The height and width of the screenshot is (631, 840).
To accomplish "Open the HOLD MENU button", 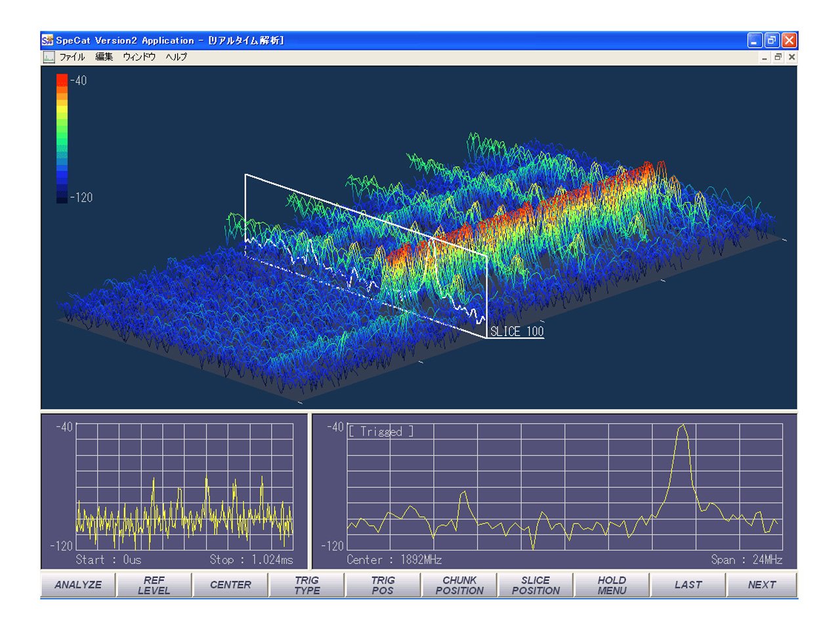I will (612, 585).
